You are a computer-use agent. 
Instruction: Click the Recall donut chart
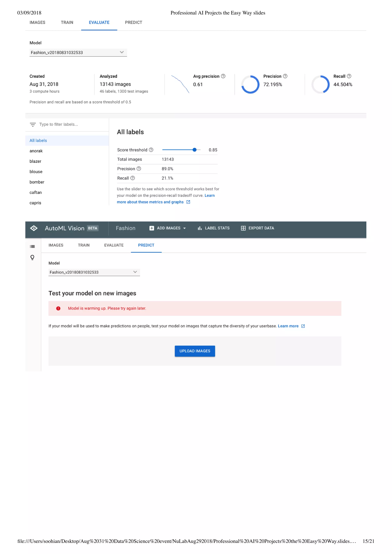click(320, 84)
